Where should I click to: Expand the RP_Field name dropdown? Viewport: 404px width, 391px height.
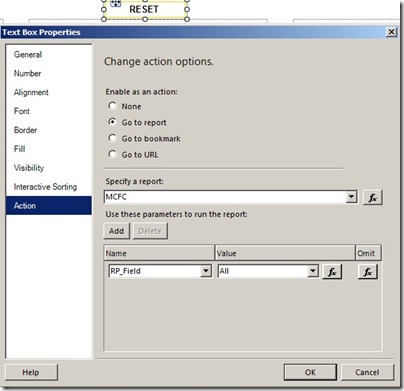(206, 271)
